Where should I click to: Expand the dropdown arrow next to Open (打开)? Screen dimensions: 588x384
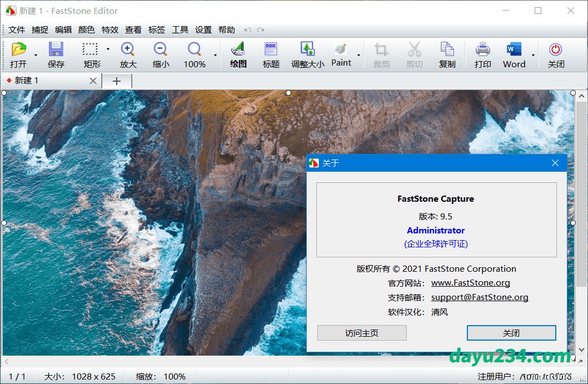click(x=36, y=55)
